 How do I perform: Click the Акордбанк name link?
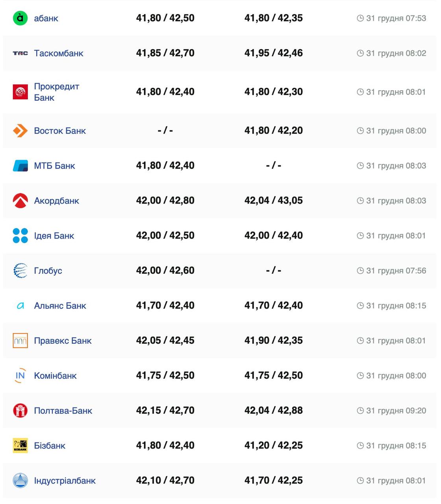pos(56,201)
